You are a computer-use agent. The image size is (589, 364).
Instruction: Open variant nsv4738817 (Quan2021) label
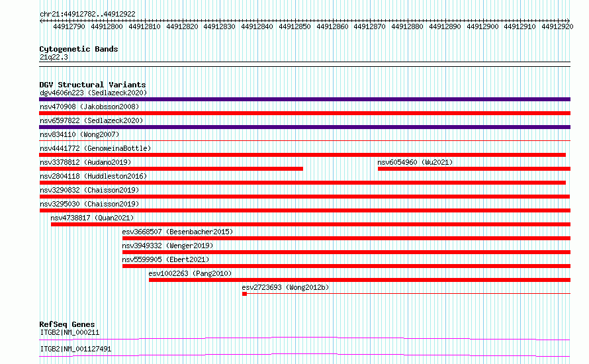point(92,218)
